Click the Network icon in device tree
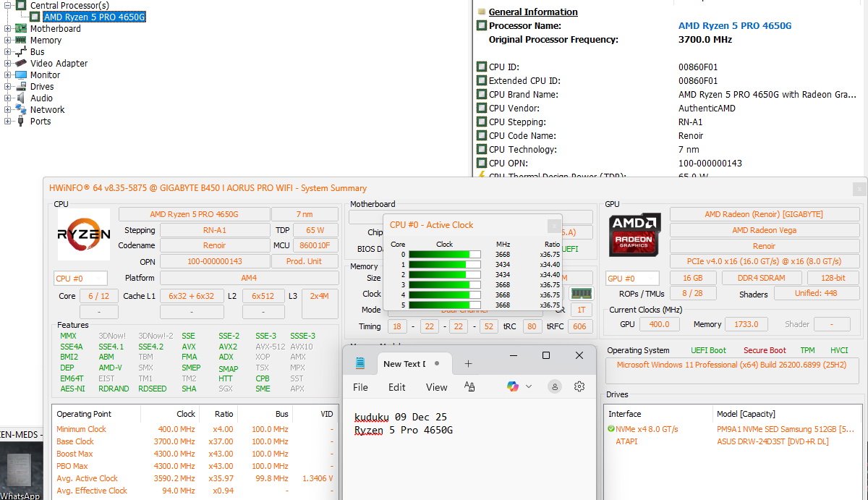The width and height of the screenshot is (868, 500). coord(21,110)
